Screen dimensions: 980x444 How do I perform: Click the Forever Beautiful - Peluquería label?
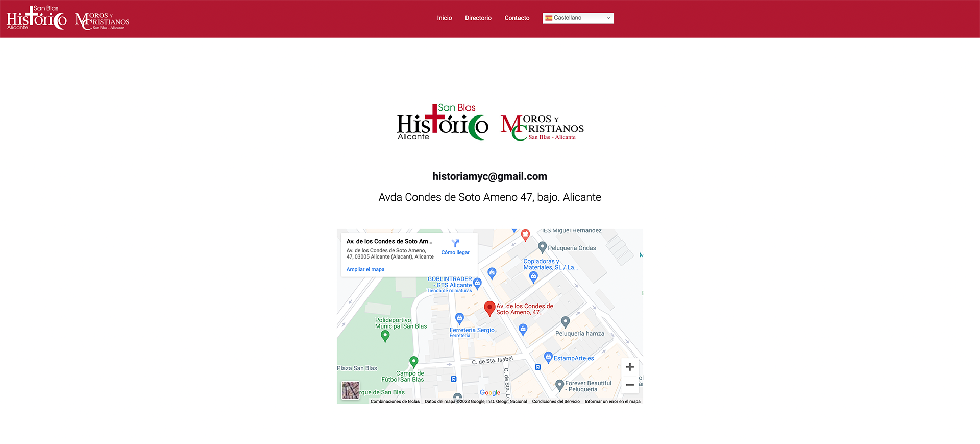pos(588,386)
